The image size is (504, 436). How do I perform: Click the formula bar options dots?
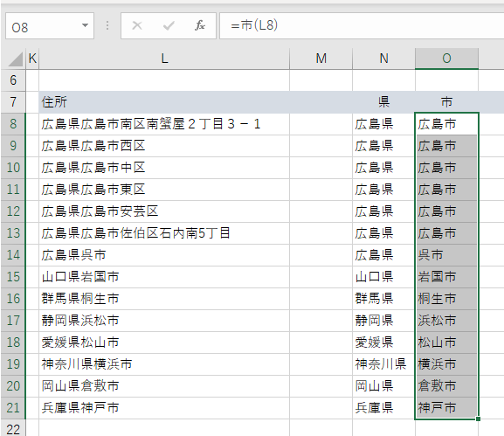point(107,25)
